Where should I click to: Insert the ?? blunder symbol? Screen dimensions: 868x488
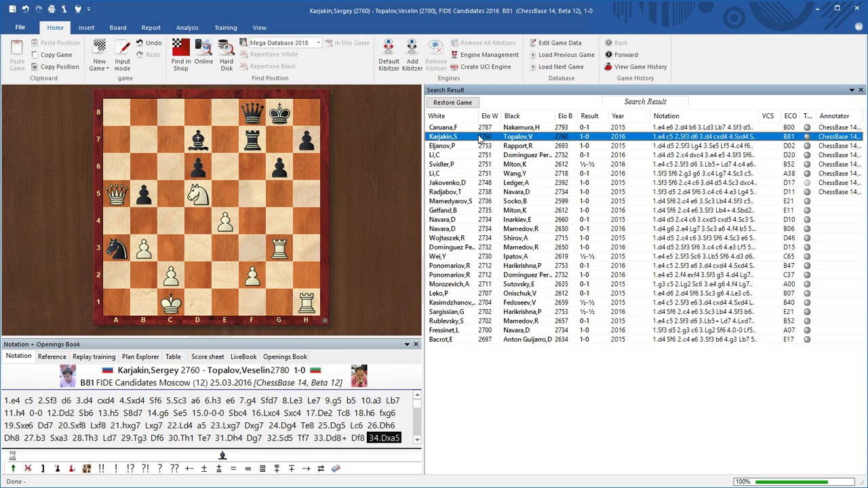coord(174,468)
